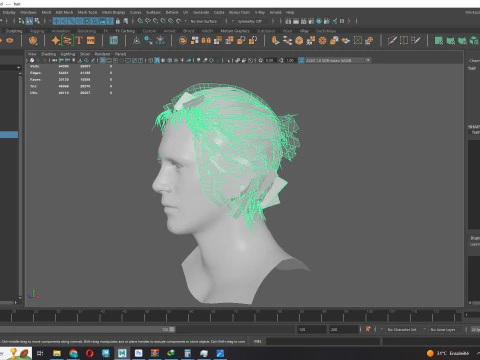The height and width of the screenshot is (360, 480).
Task: Edit the viewport gamma value 1.00
Action: [290, 60]
